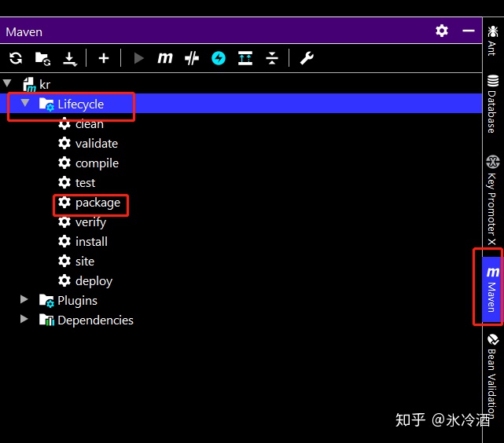504x443 pixels.
Task: Select the clean lifecycle goal
Action: (x=81, y=123)
